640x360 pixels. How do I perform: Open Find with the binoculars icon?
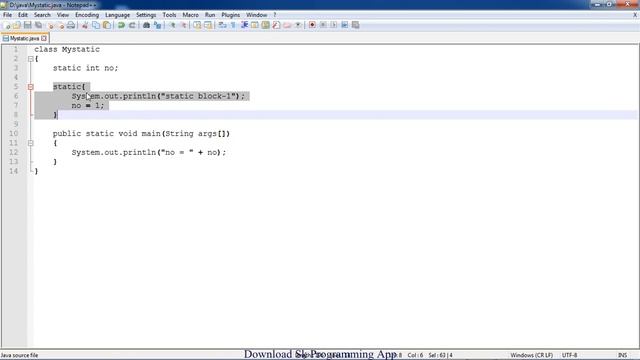(146, 25)
